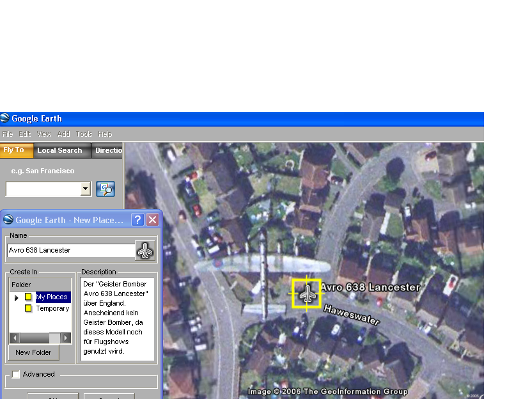Click the placemark Name input field
Viewport: 532px width, 399px height.
pyautogui.click(x=71, y=251)
